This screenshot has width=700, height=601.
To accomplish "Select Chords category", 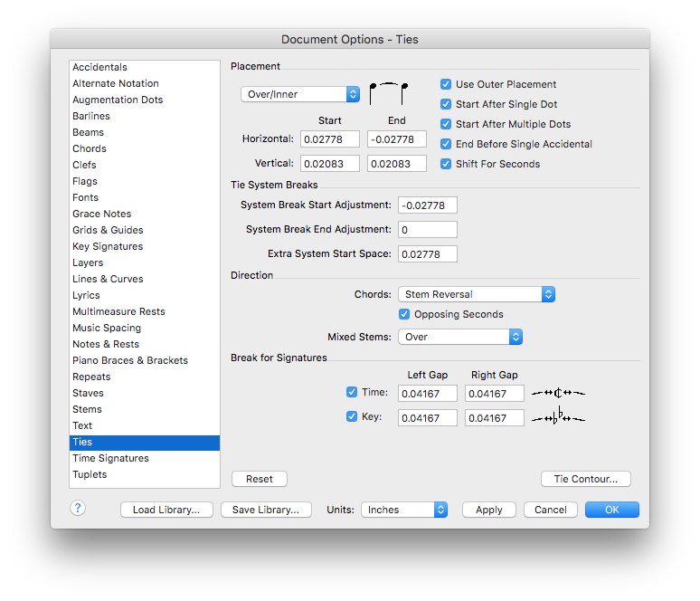I will pyautogui.click(x=145, y=148).
